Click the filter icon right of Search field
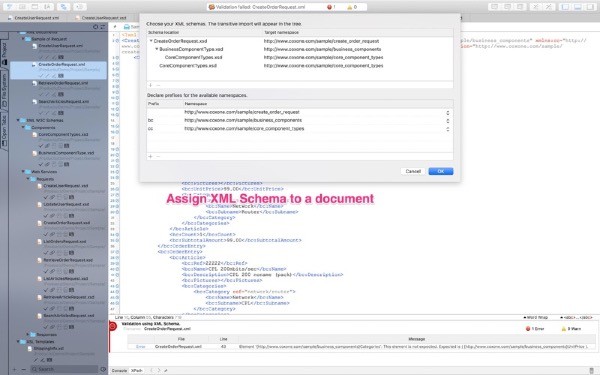Image resolution: width=600 pixels, height=375 pixels. tap(103, 369)
